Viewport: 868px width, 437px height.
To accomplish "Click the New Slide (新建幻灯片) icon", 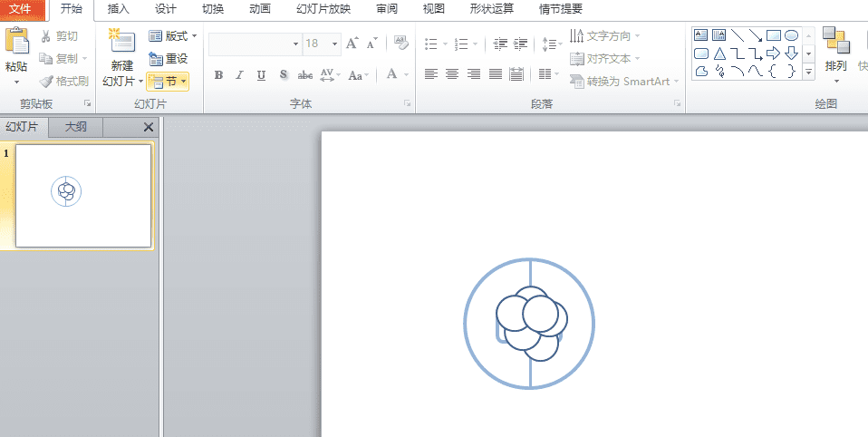I will [122, 41].
